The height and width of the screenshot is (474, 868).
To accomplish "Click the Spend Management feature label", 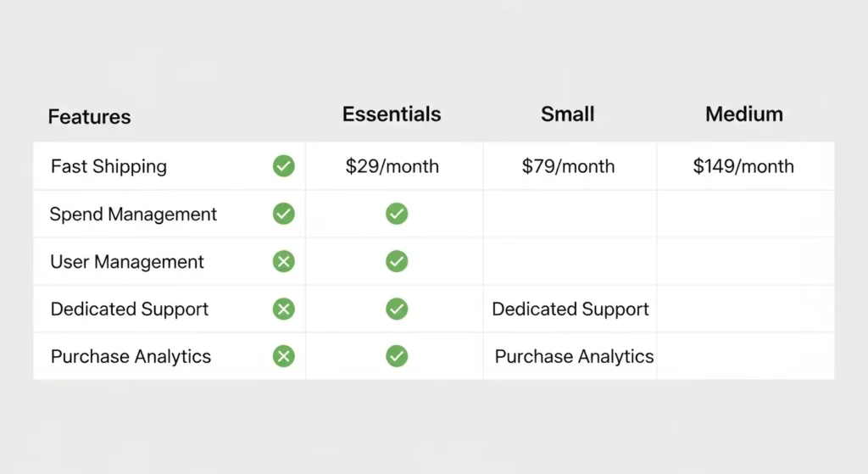I will [133, 215].
